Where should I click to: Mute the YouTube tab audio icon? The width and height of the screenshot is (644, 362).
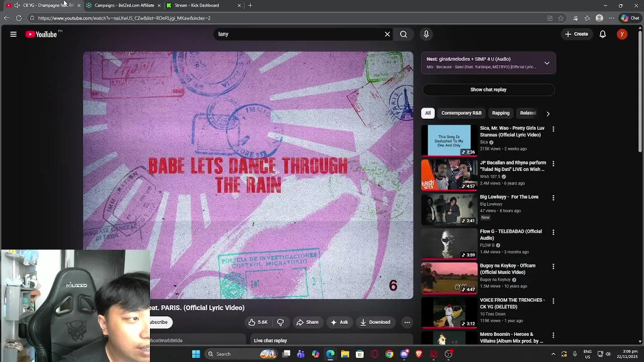(x=17, y=6)
